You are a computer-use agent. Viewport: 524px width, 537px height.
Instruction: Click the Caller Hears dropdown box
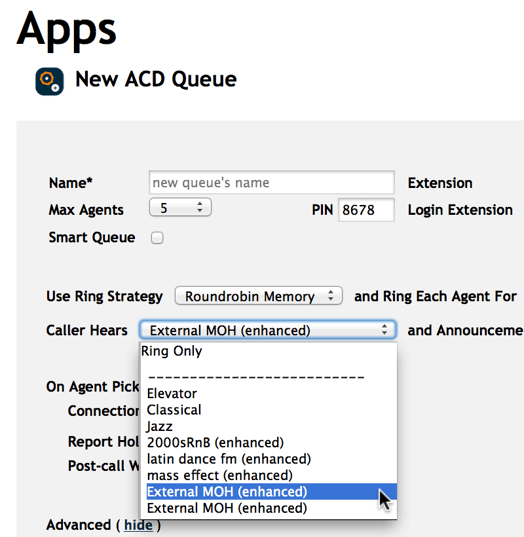tap(268, 330)
